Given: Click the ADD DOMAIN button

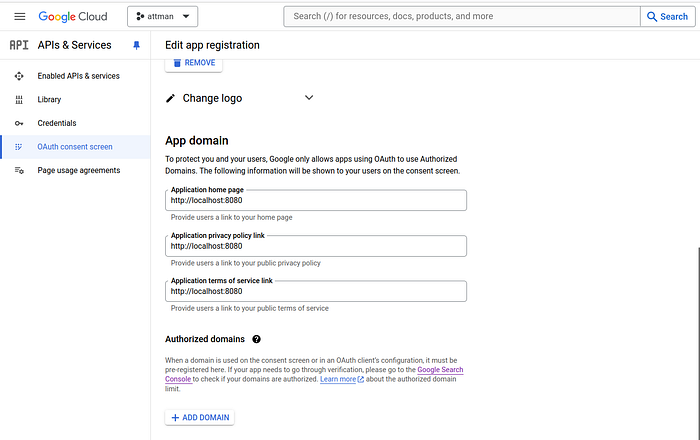Looking at the screenshot, I should 200,418.
